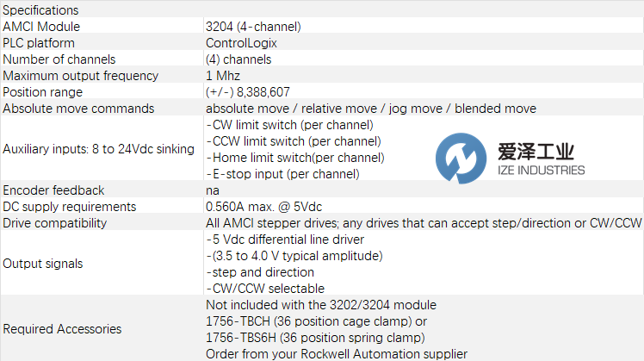Screen dimensions: 644x361
Task: Select the Number of channels label
Action: coord(63,59)
